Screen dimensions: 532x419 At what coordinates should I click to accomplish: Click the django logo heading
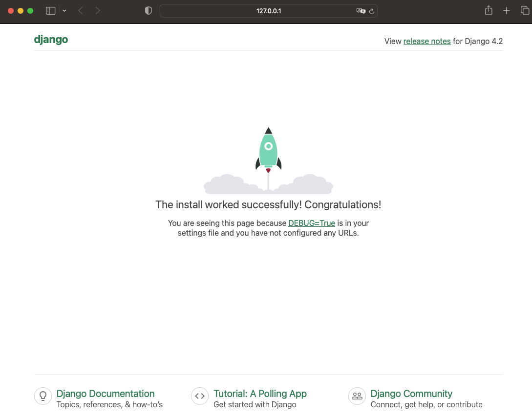pyautogui.click(x=51, y=40)
